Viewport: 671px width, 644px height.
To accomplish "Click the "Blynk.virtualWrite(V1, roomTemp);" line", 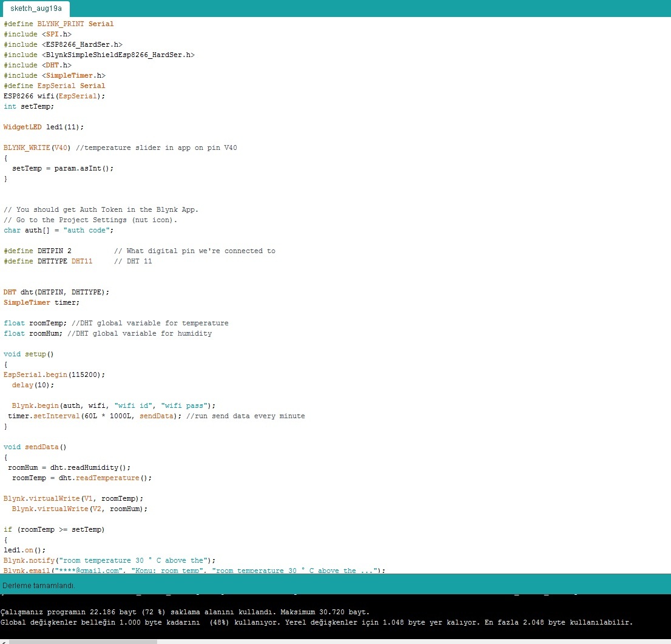I will [73, 498].
